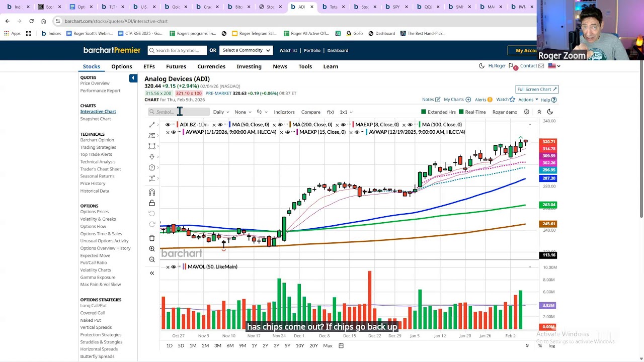The image size is (644, 362).
Task: Open the notifications flag icon
Action: pyautogui.click(x=511, y=66)
